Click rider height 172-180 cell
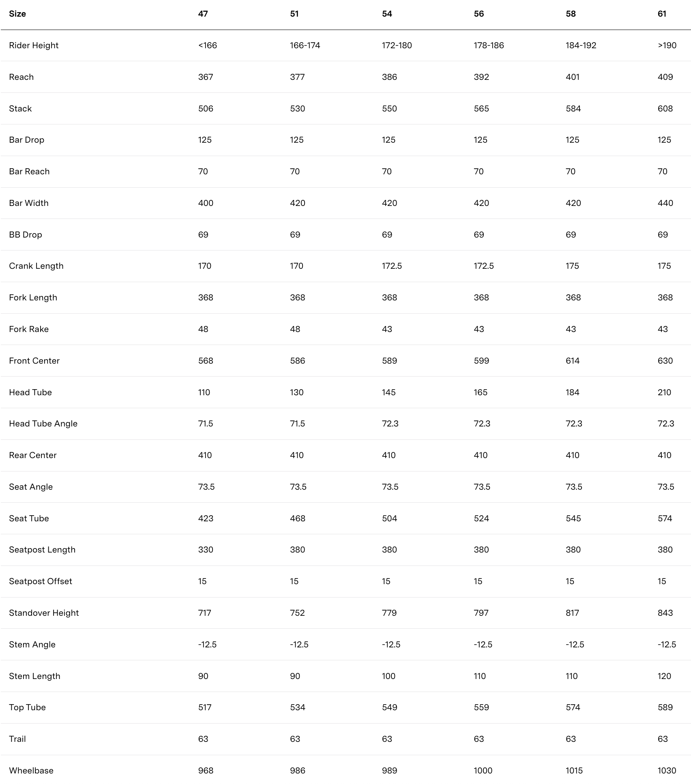The width and height of the screenshot is (691, 784). 397,45
